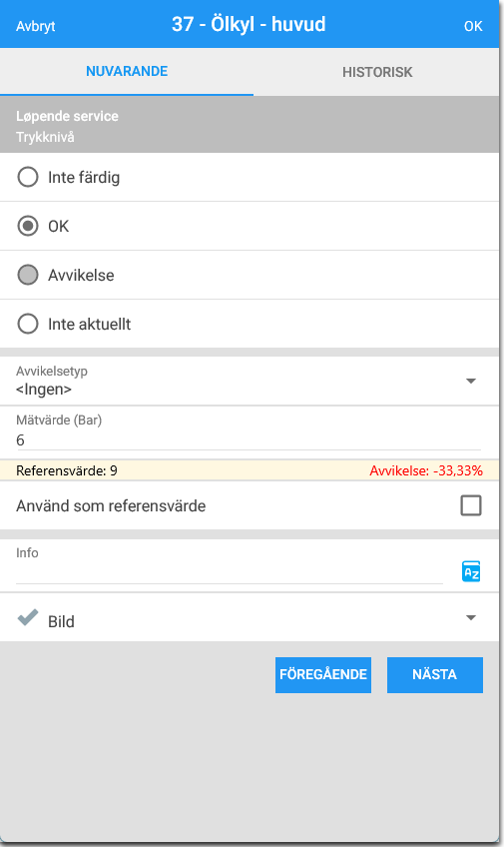Select the "Inte färdig" radio button
504x847 pixels.
click(x=28, y=177)
